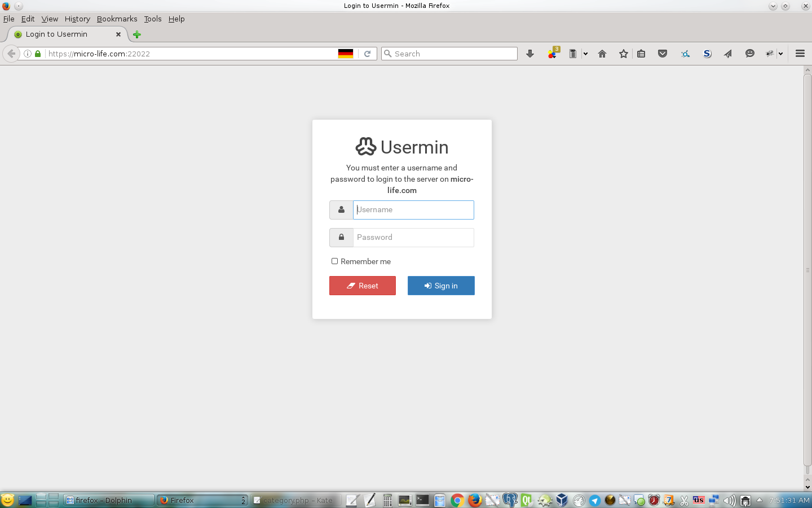Image resolution: width=812 pixels, height=508 pixels.
Task: Click the German flag icon in URL bar
Action: (346, 54)
